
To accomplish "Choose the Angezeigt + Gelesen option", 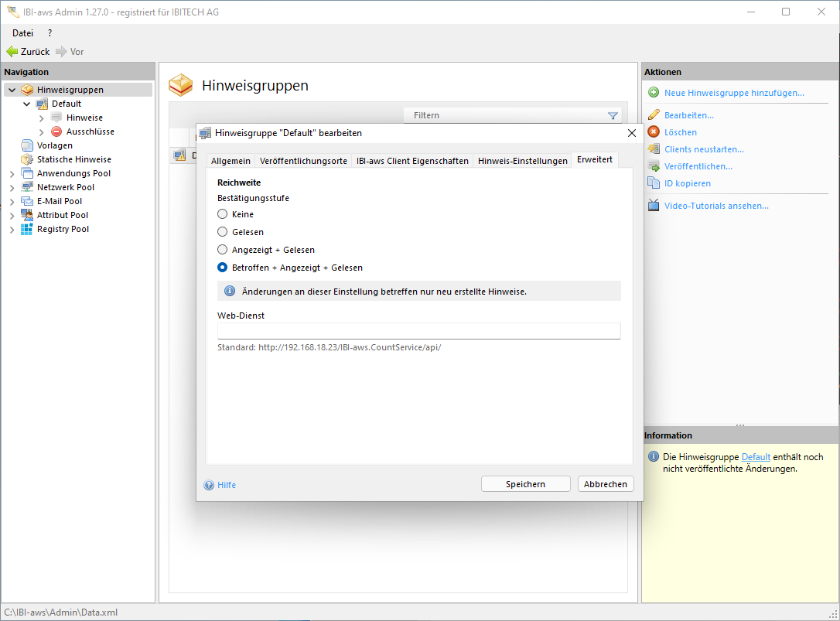I will tap(223, 250).
